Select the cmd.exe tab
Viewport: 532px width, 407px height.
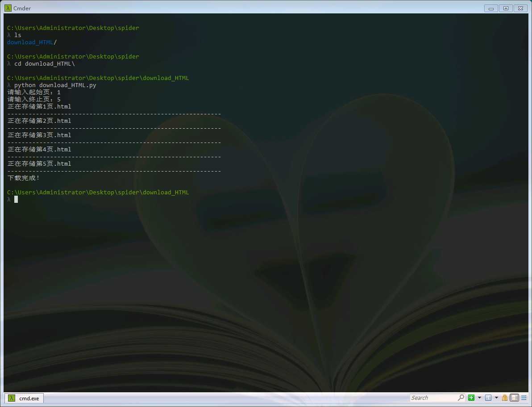coord(24,398)
